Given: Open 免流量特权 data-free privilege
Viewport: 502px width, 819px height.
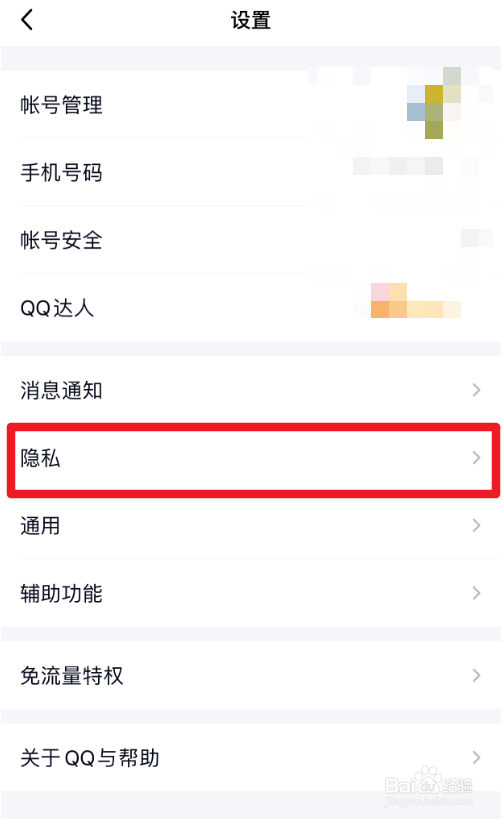Looking at the screenshot, I should [x=251, y=675].
